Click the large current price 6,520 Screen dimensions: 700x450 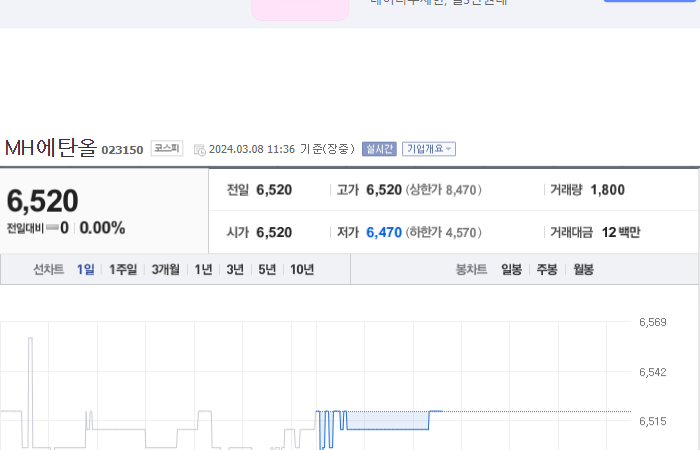(42, 200)
